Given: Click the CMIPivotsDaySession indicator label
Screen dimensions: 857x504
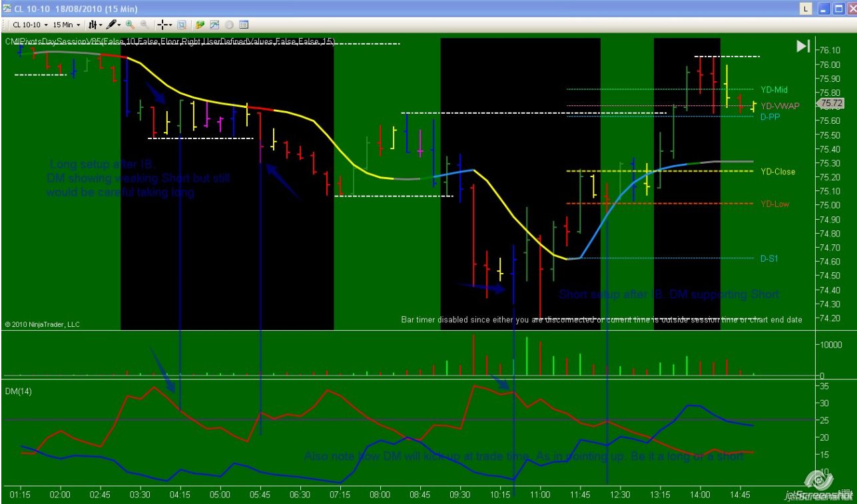Looking at the screenshot, I should 170,41.
